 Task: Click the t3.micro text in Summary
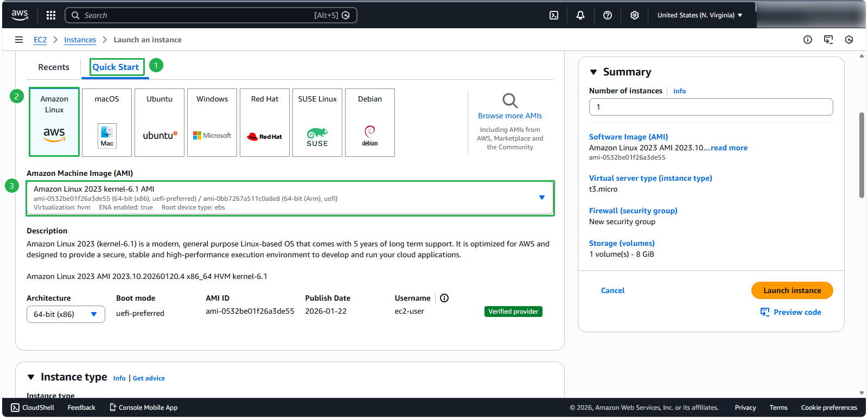[603, 189]
